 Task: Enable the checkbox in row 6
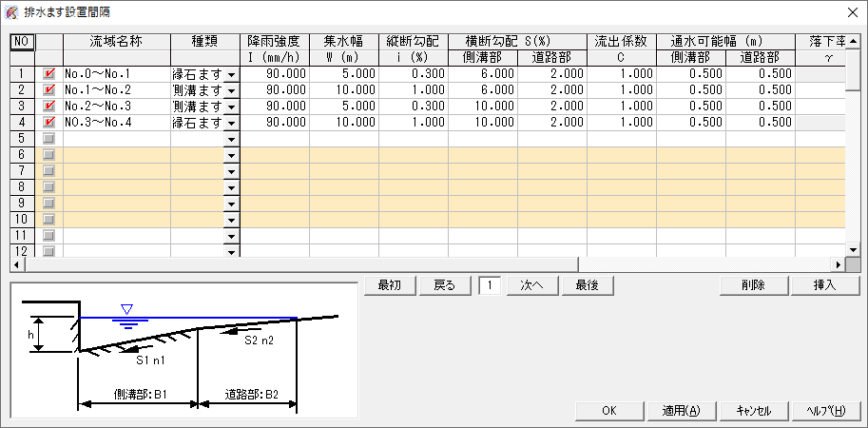click(49, 154)
